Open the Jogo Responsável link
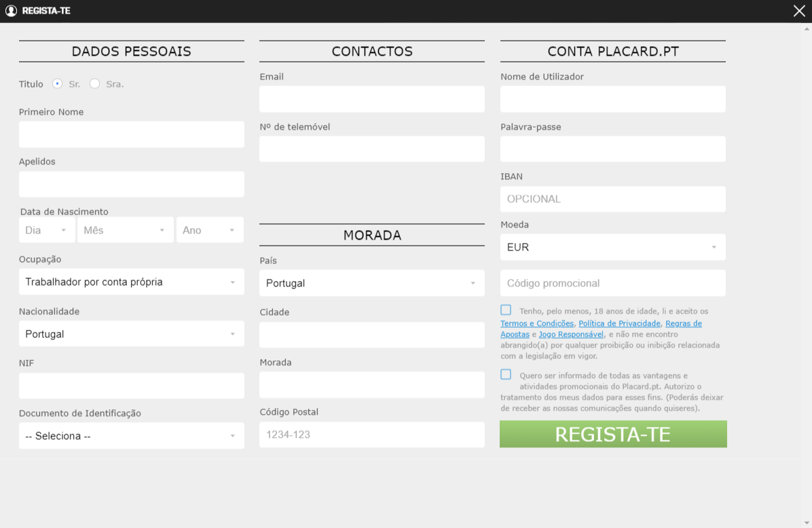The image size is (812, 528). point(571,335)
